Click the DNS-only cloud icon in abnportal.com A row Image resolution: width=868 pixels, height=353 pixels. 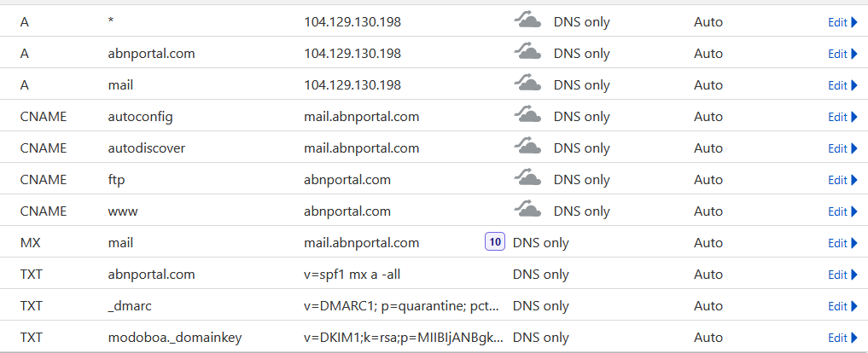click(527, 53)
